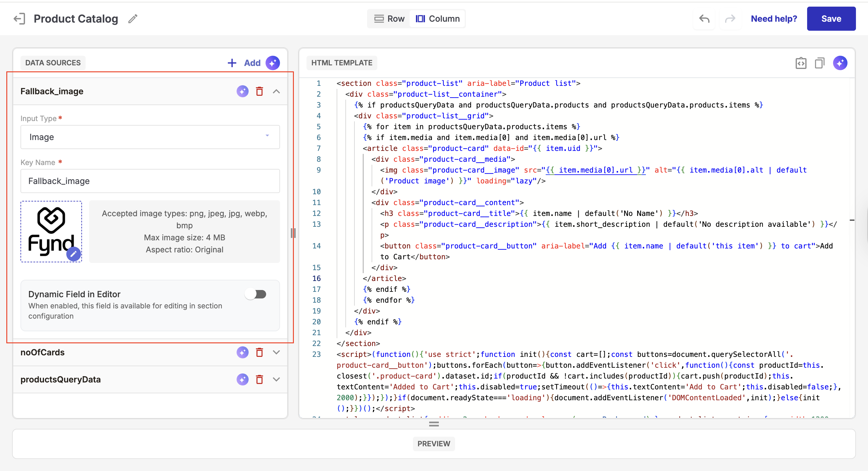Click the Key Name field containing Fallback_image
The image size is (868, 471).
click(150, 181)
